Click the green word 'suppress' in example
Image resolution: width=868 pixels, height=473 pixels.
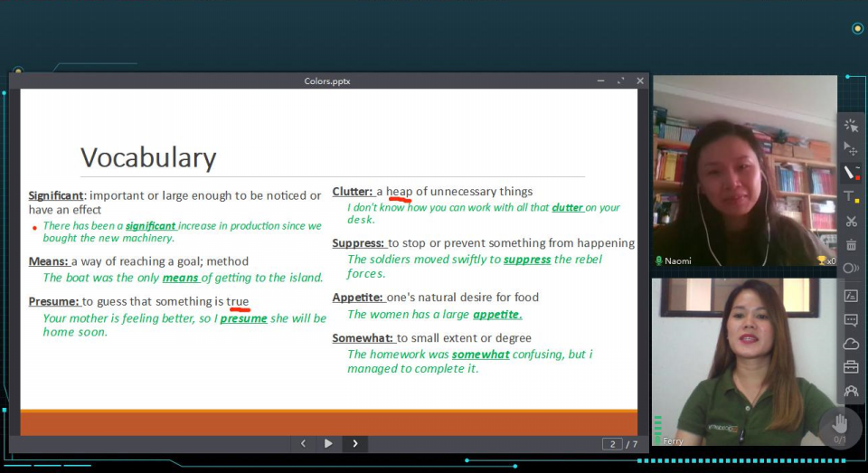(527, 260)
